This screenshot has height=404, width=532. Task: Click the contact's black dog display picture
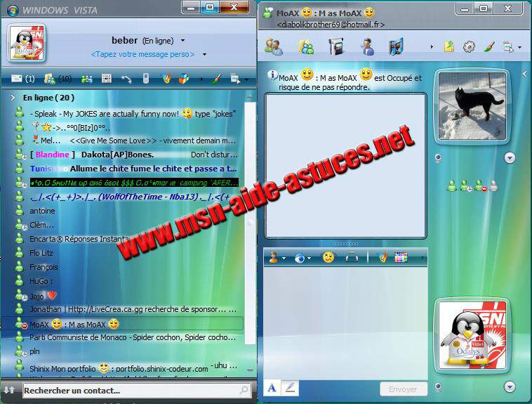[x=472, y=106]
